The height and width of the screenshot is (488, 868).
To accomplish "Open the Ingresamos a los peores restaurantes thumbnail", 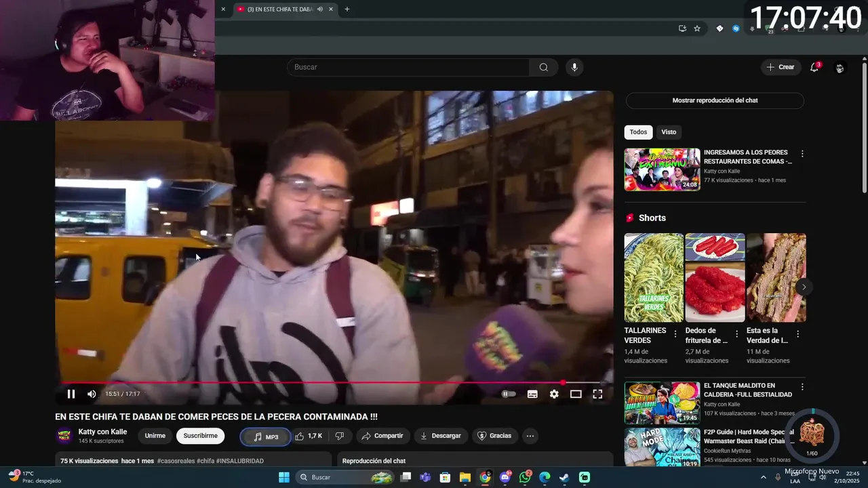I will tap(662, 169).
